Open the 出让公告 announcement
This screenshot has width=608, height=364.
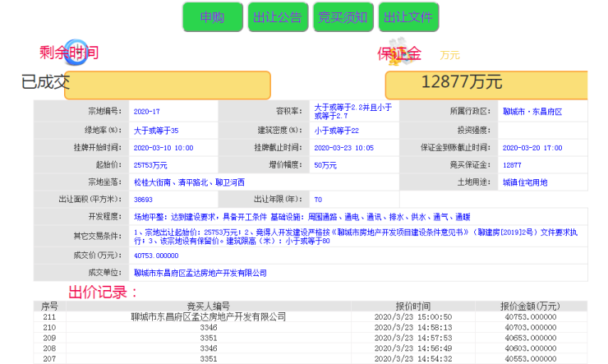pos(277,17)
